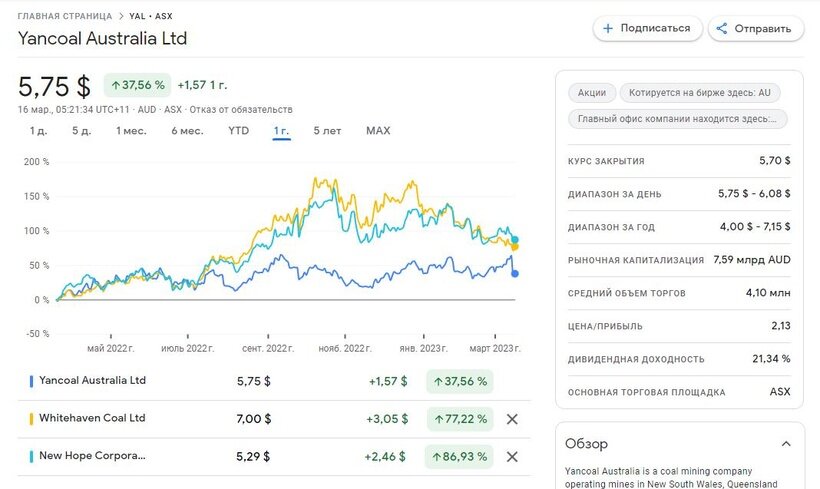This screenshot has height=489, width=820.
Task: Select the 5 лет time range tab
Action: point(327,131)
